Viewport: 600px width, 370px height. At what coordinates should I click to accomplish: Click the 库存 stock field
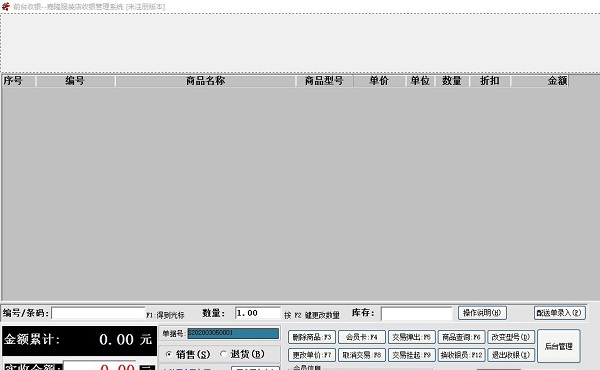(x=417, y=314)
